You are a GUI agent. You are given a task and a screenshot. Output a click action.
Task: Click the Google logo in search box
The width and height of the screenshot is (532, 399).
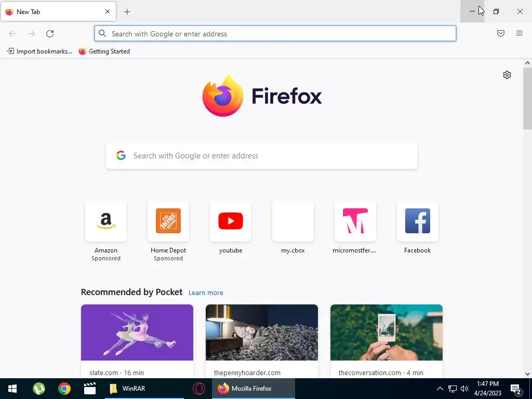click(121, 156)
